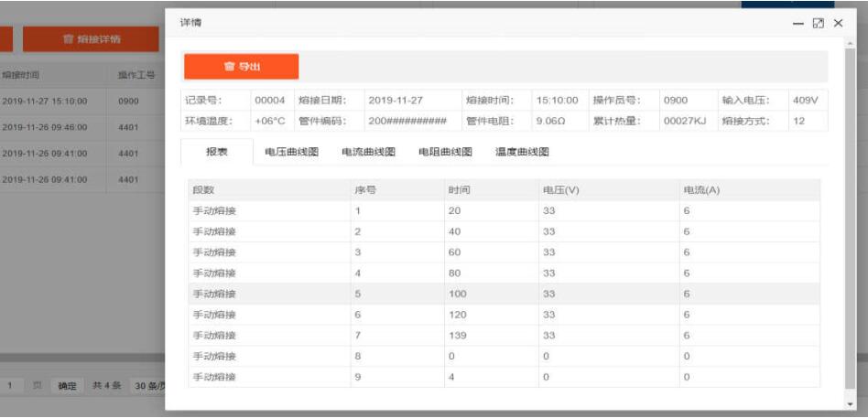View the 温度曲线图 tab

(522, 152)
